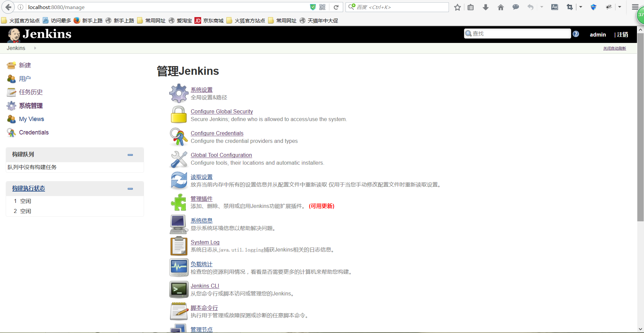Screen dimensions: 644x333
Task: Open the 爱淘宝 bookmark
Action: tap(180, 20)
